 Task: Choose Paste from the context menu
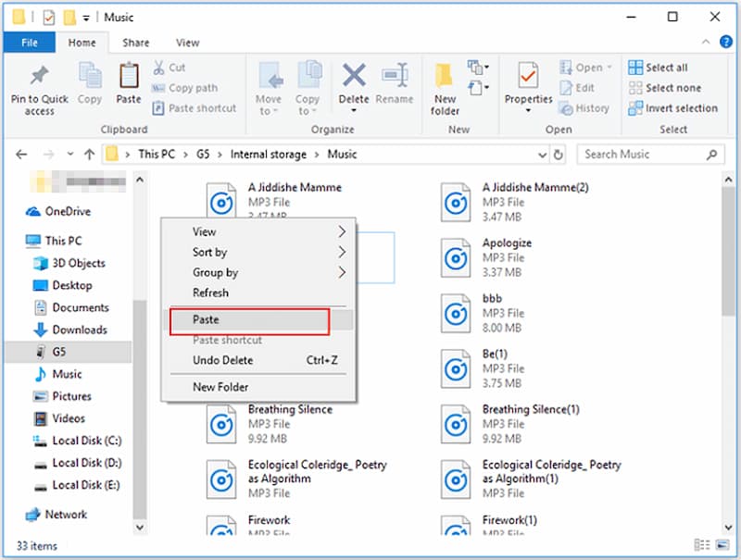point(205,319)
